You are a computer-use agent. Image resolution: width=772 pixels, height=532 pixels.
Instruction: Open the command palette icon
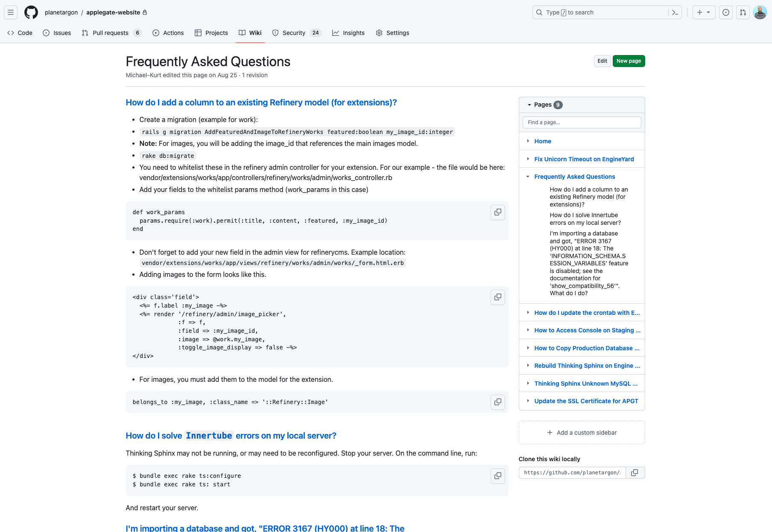coord(675,12)
